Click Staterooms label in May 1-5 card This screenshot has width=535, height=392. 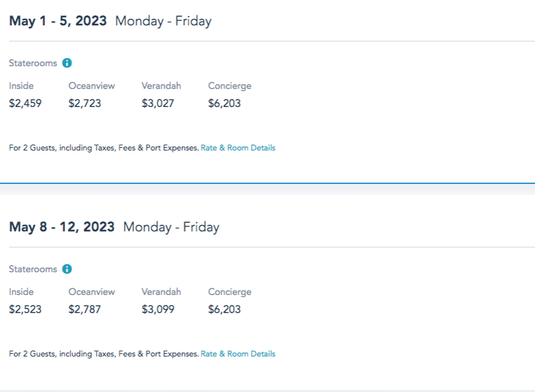(x=33, y=63)
